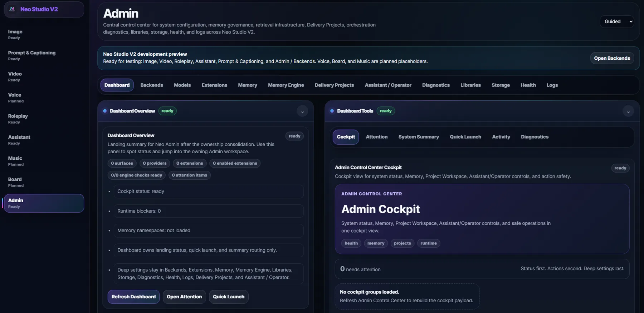Select the Admin sidebar item

(44, 203)
